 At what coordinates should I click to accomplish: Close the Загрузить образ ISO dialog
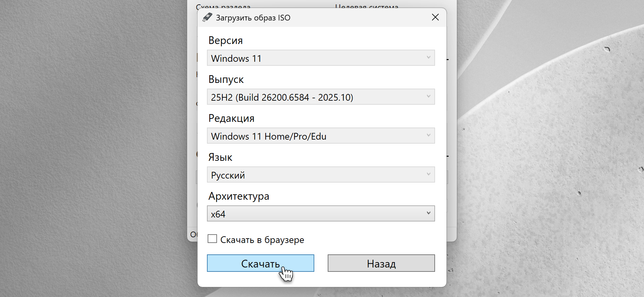(435, 17)
